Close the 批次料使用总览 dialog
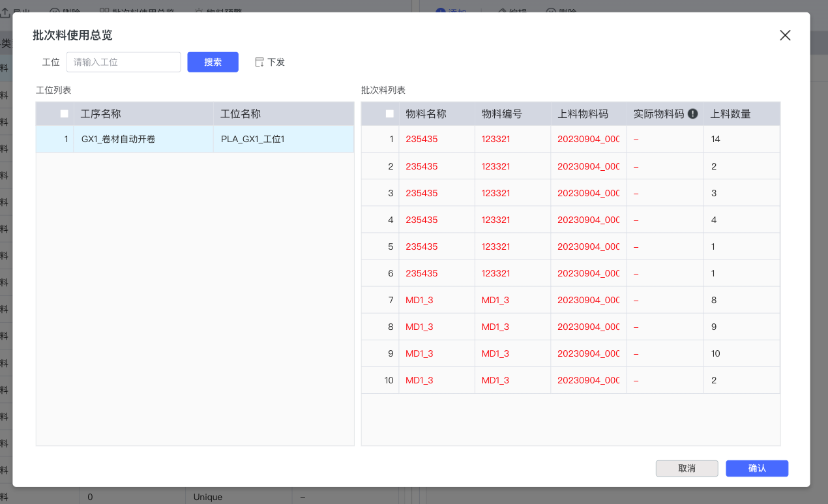 (785, 35)
